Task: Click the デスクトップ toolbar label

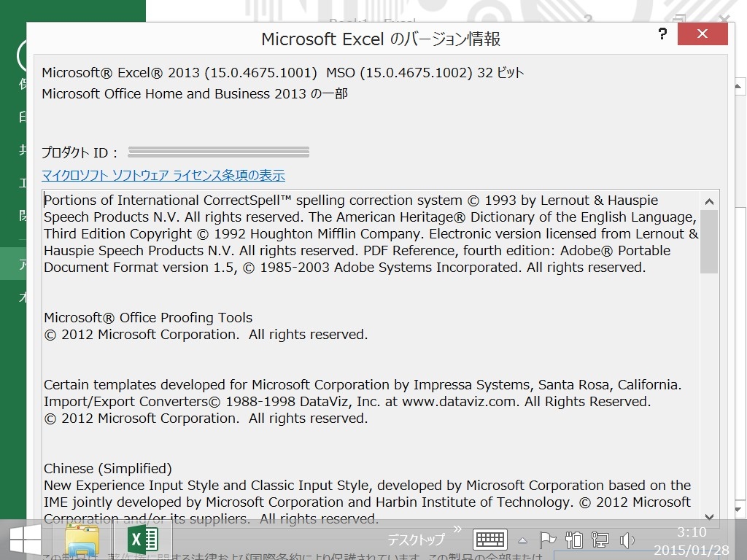Action: point(415,540)
